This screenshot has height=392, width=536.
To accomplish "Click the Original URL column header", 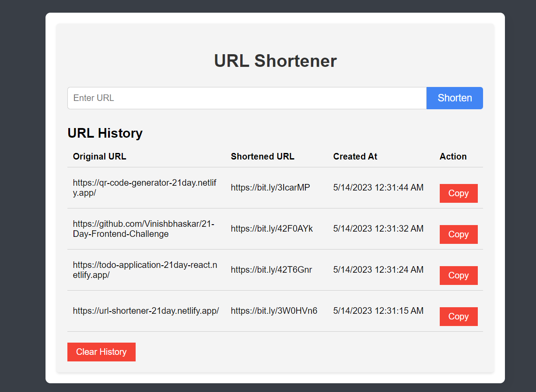I will [100, 156].
